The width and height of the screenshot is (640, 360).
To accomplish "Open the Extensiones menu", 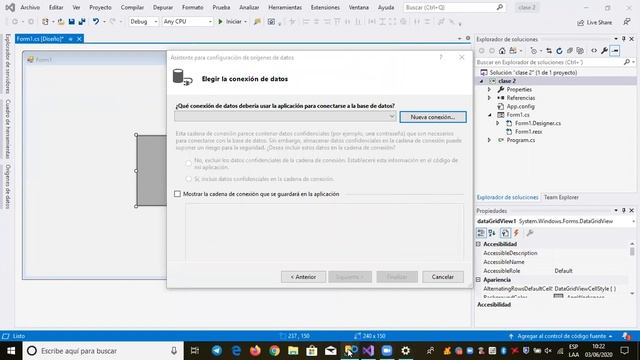I will [x=325, y=7].
